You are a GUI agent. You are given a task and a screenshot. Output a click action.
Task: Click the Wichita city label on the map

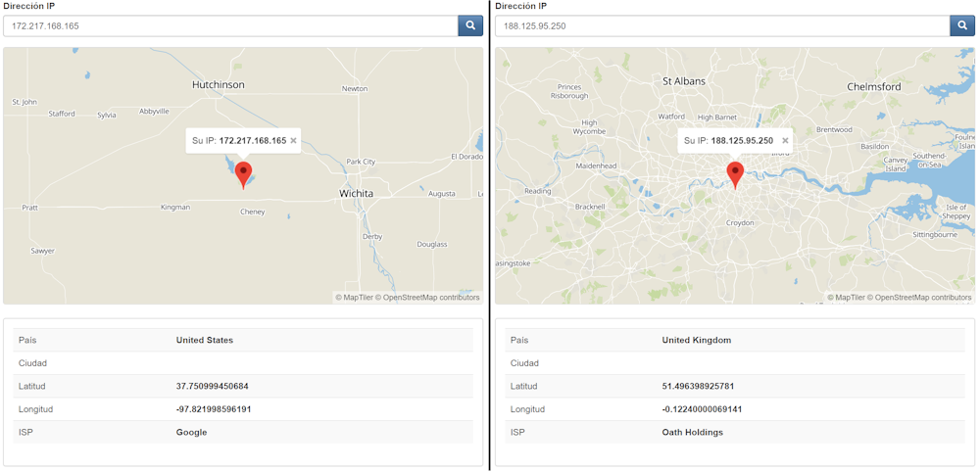(x=356, y=194)
